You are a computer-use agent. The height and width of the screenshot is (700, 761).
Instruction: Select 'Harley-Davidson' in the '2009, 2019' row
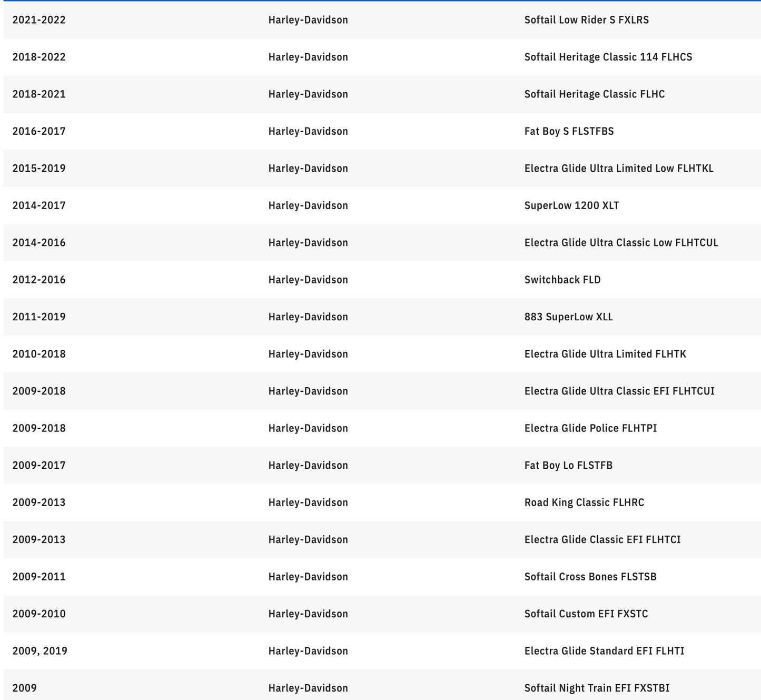tap(308, 651)
